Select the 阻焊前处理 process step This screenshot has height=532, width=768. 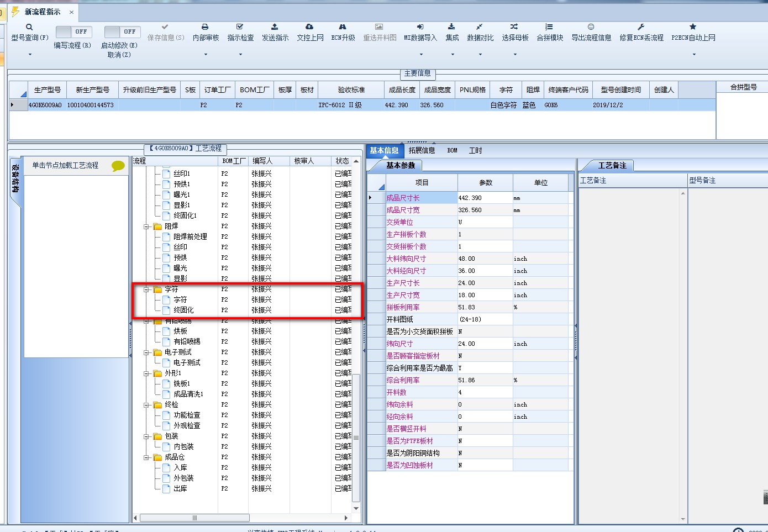tap(190, 236)
